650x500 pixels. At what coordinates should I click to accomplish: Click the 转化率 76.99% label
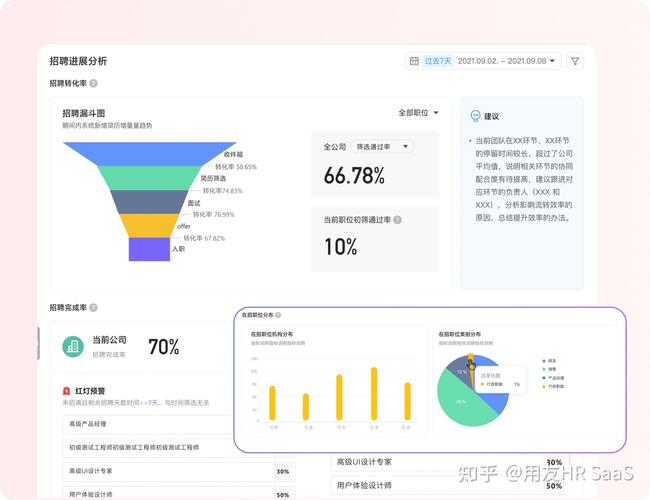click(213, 214)
